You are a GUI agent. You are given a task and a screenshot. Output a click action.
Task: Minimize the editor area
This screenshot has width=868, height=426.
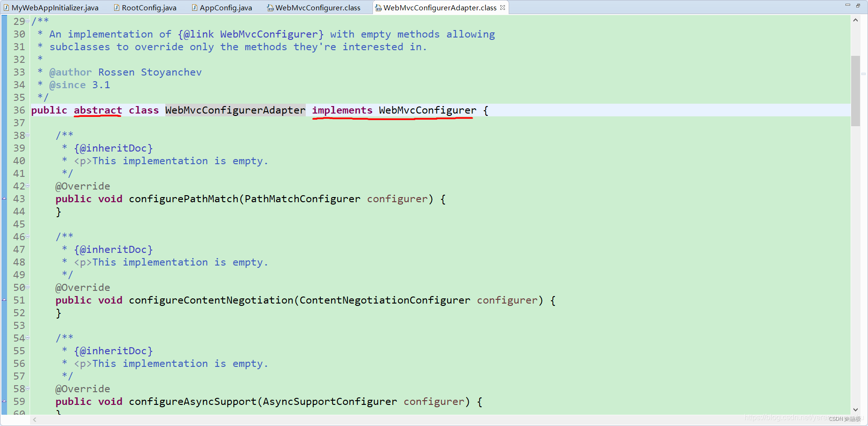click(x=848, y=5)
